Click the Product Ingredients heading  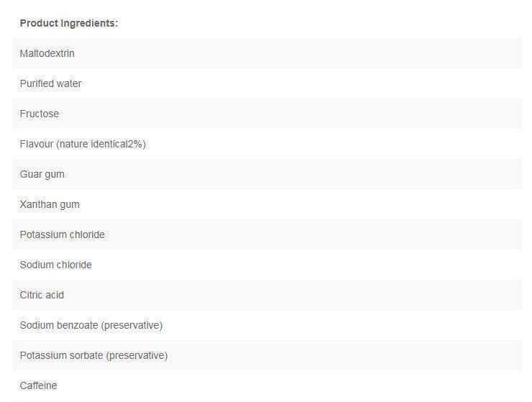pos(68,23)
